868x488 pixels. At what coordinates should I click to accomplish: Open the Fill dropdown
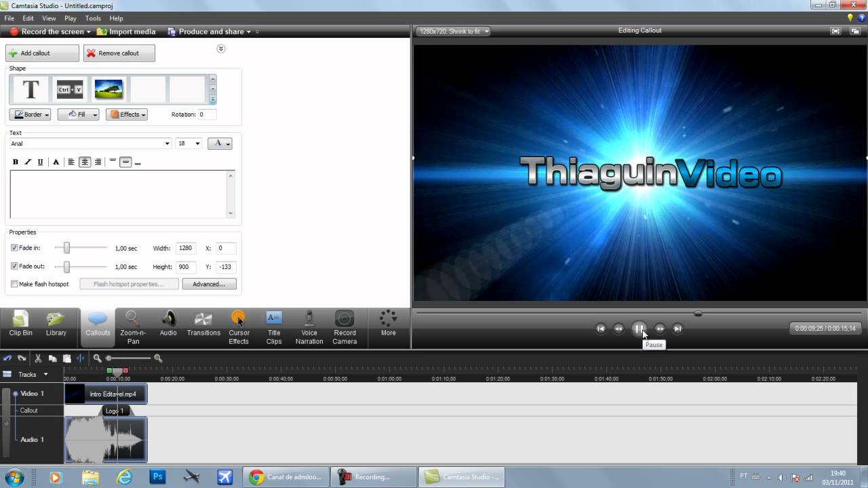[x=78, y=115]
